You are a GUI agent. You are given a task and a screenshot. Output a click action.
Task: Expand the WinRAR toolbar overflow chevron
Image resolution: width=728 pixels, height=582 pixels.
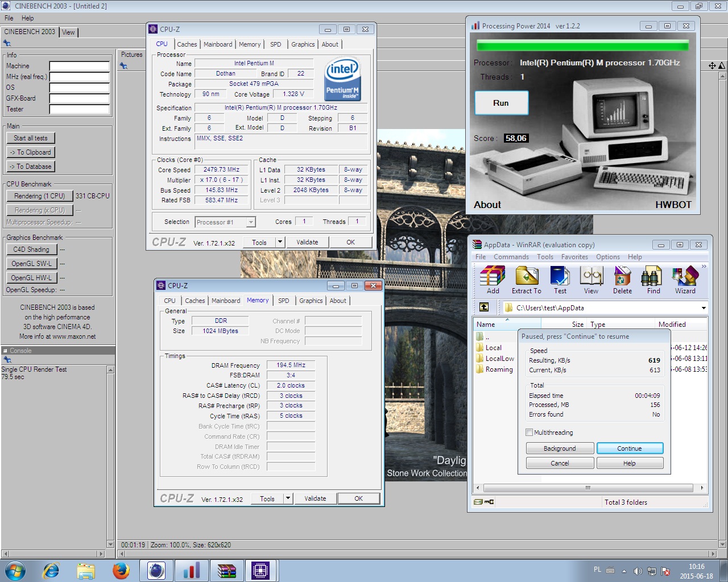click(x=704, y=267)
